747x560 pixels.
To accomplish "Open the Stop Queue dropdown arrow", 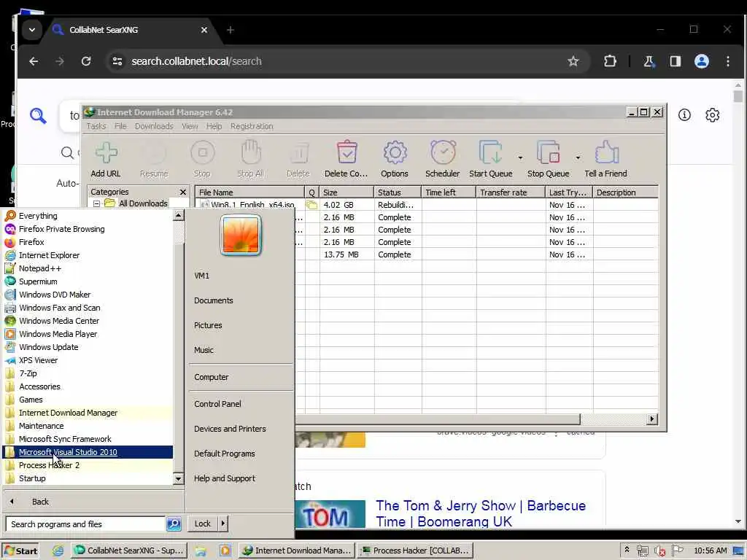I will click(578, 157).
